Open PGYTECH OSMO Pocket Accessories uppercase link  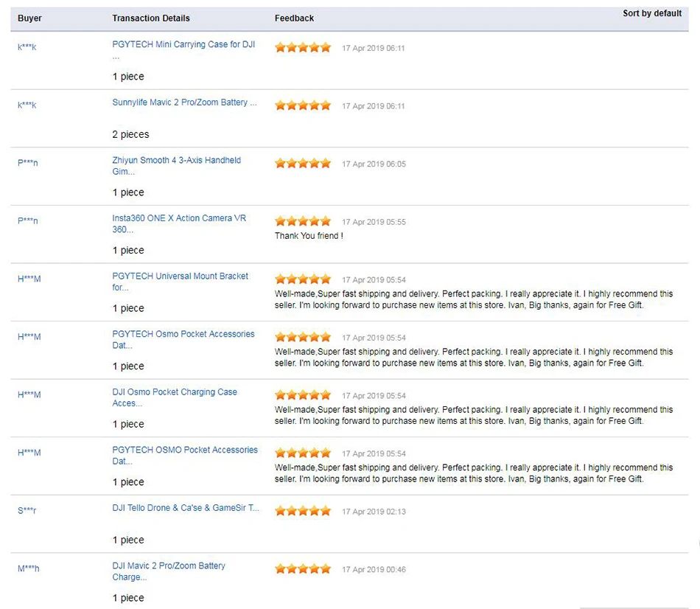tap(185, 456)
